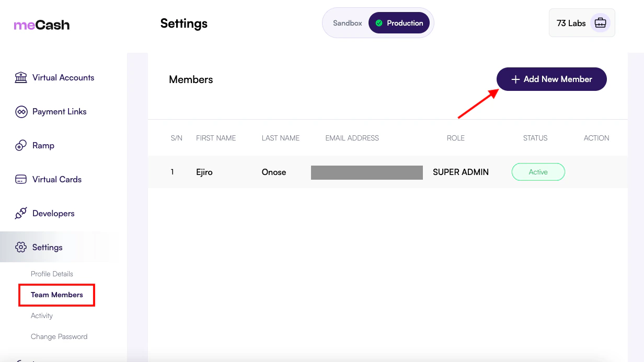Screen dimensions: 644x362
Task: Switch to the Activity section
Action: 42,316
